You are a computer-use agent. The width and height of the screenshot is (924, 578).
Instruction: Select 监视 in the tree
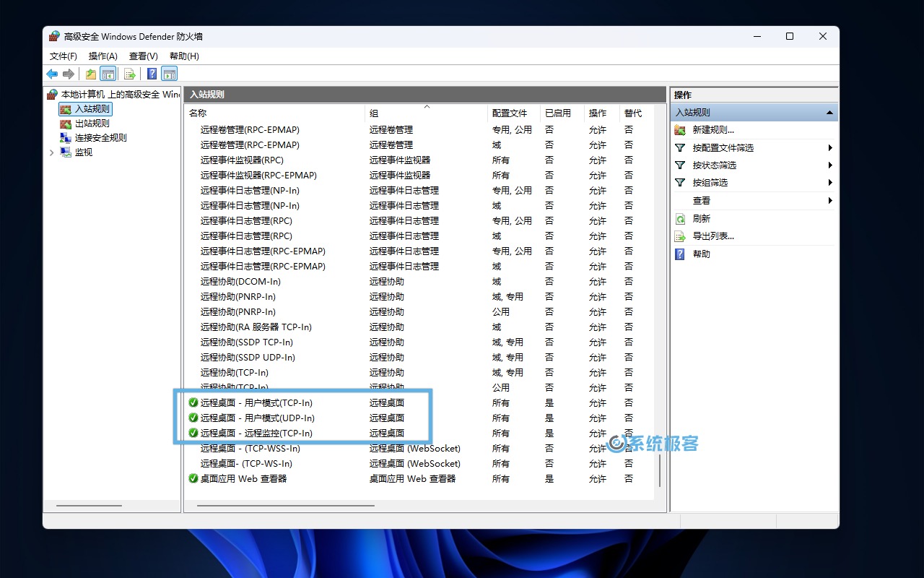[x=84, y=152]
